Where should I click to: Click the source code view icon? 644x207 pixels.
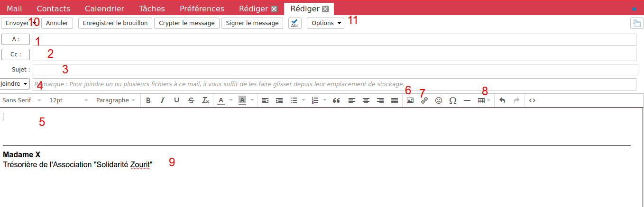point(532,100)
